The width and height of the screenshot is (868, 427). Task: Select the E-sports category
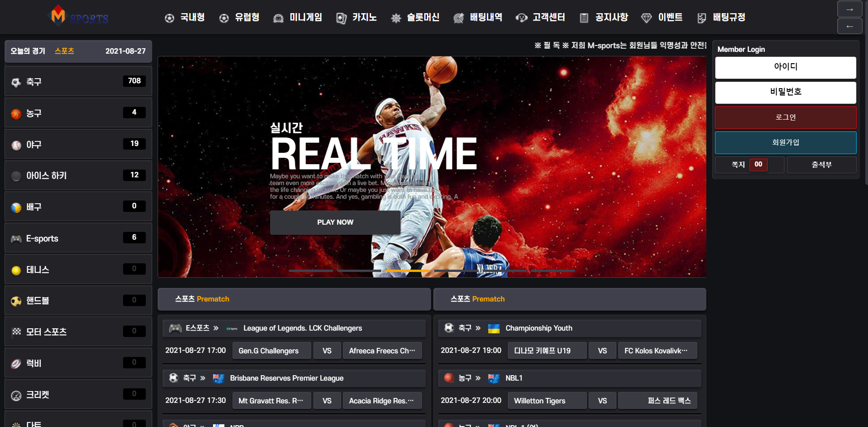click(78, 238)
